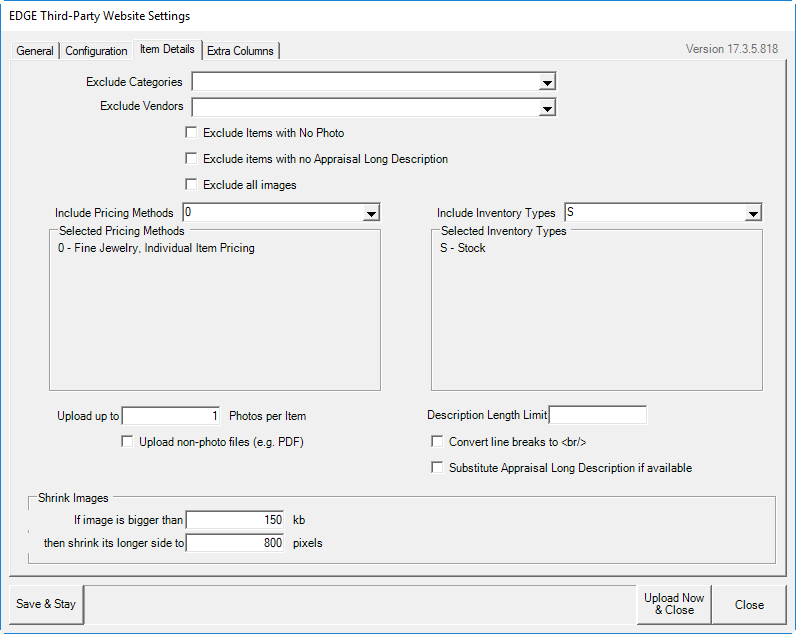The height and width of the screenshot is (634, 796).
Task: Toggle Convert line breaks to <br/>
Action: (437, 442)
